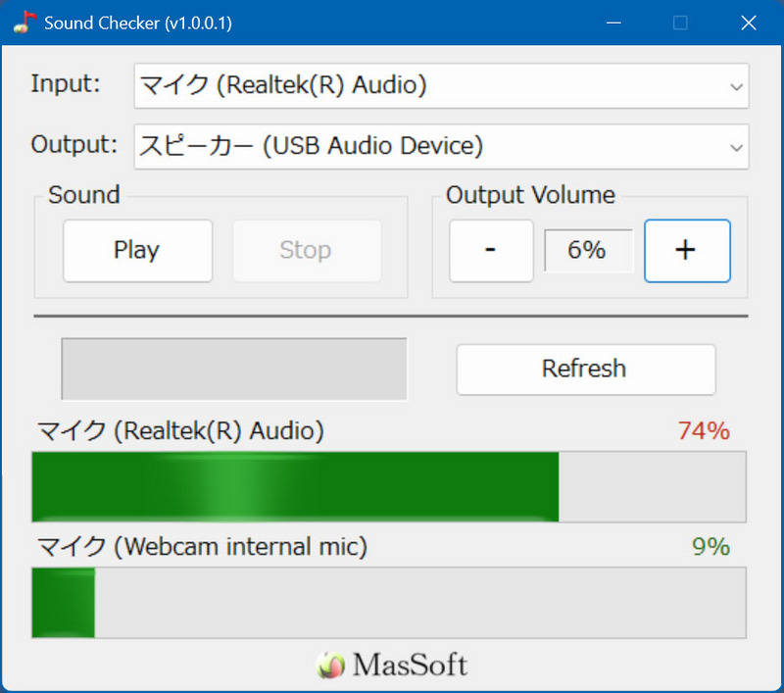Screen dimensions: 784x693
Task: Refresh the microphone device list
Action: (585, 369)
